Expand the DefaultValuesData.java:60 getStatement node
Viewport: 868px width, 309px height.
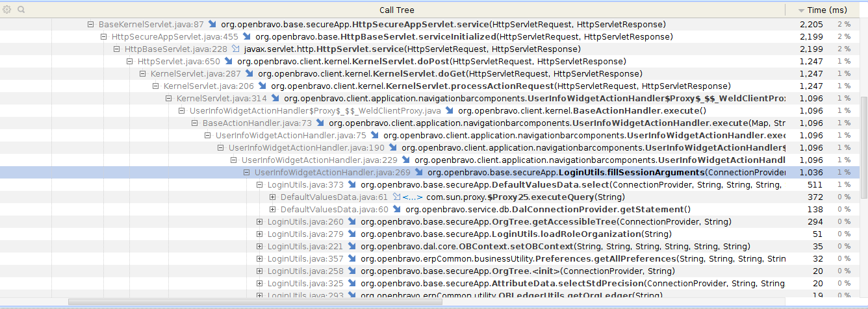click(273, 210)
